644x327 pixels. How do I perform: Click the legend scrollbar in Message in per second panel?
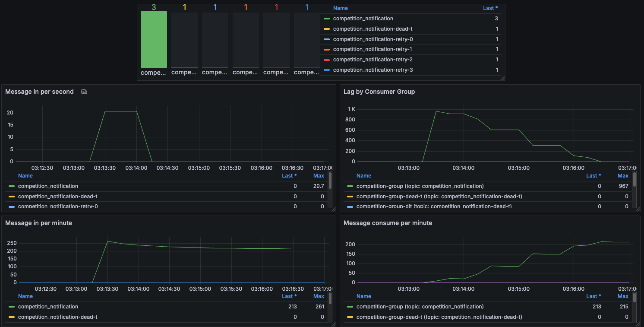point(330,181)
